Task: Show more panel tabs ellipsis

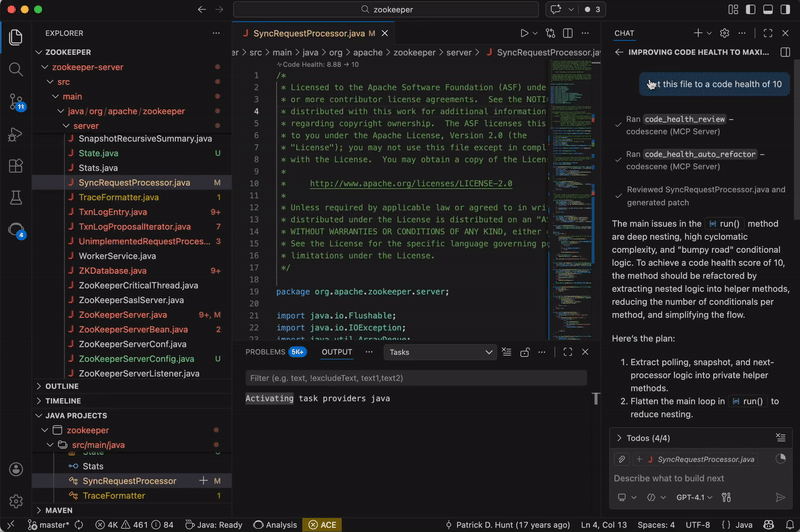Action: point(369,352)
